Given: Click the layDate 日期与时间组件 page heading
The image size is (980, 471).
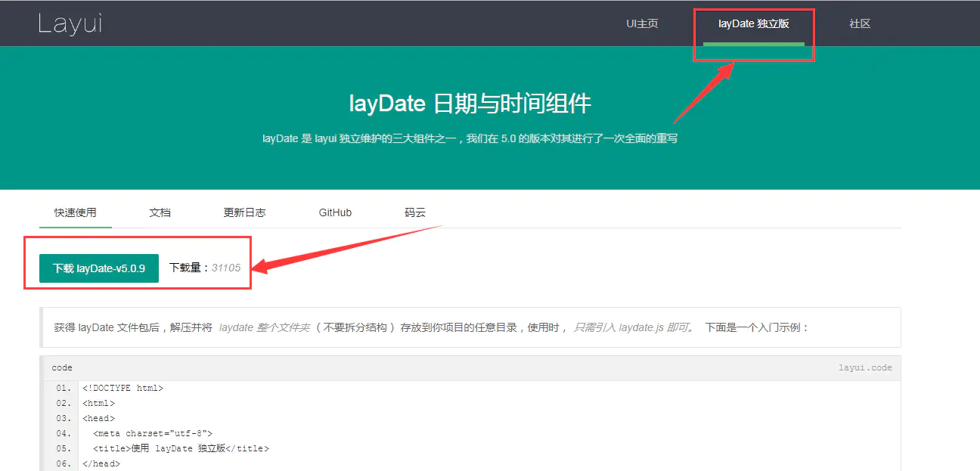Looking at the screenshot, I should click(470, 103).
